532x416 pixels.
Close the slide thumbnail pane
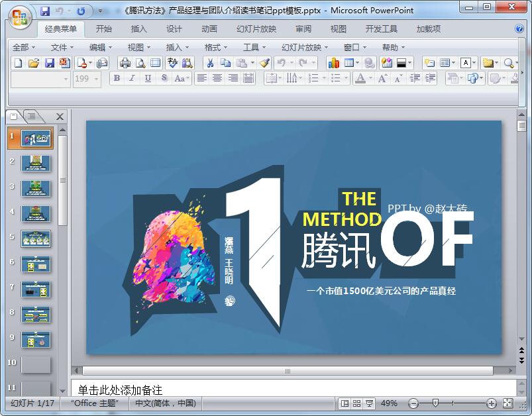click(x=60, y=117)
